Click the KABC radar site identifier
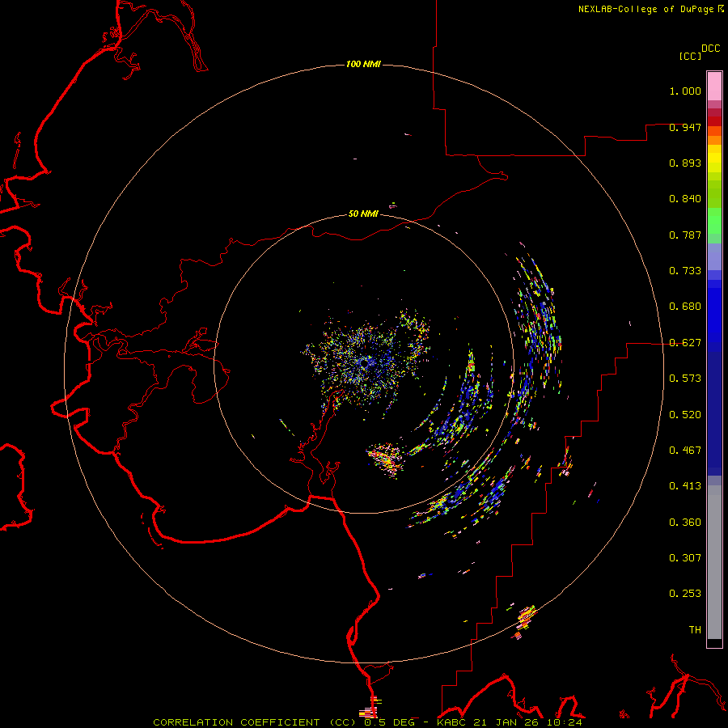This screenshot has height=728, width=728. point(451,722)
